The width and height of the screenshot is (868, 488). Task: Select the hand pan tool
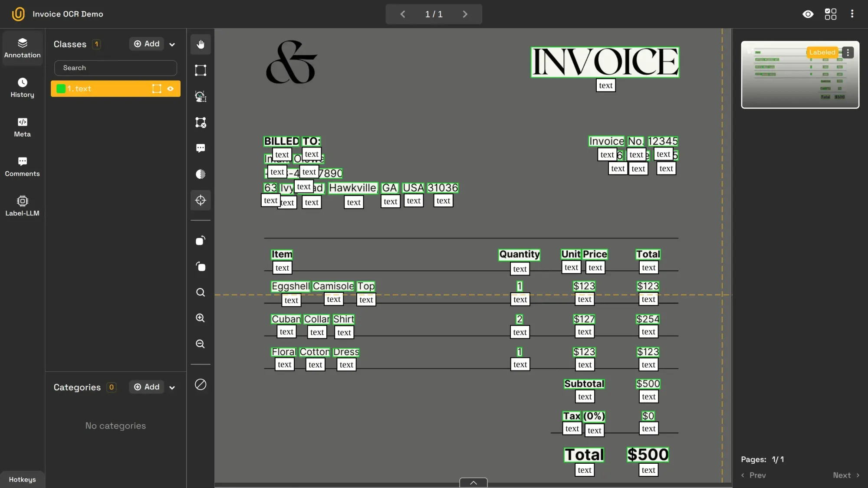(201, 44)
